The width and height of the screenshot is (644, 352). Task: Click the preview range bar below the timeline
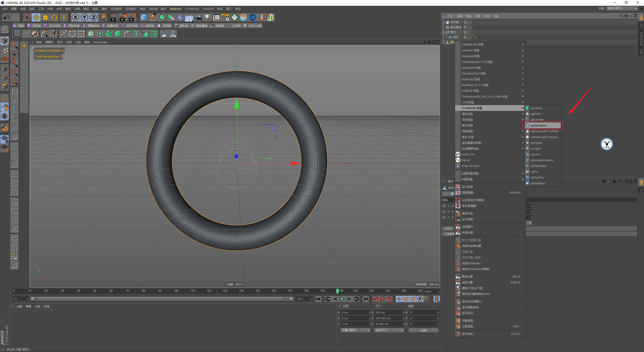[162, 299]
